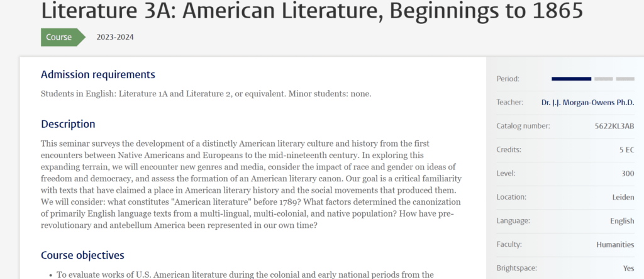
Task: Click the Level value 300
Action: pyautogui.click(x=628, y=174)
